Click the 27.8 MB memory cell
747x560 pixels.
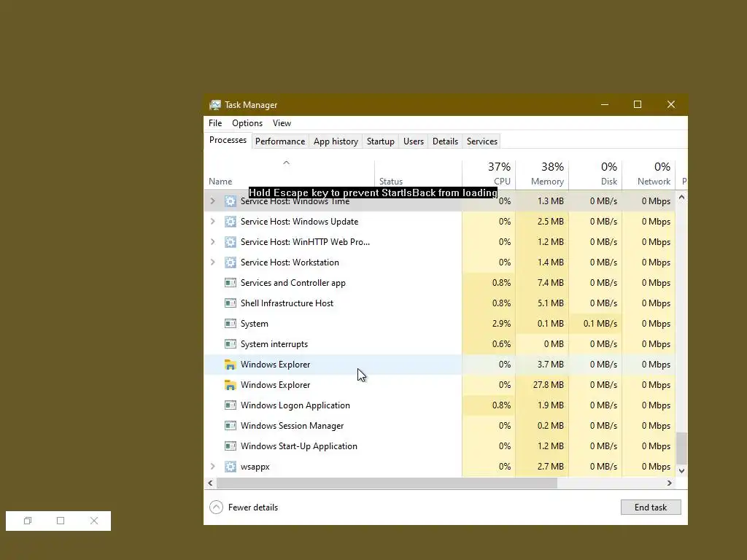tap(542, 385)
